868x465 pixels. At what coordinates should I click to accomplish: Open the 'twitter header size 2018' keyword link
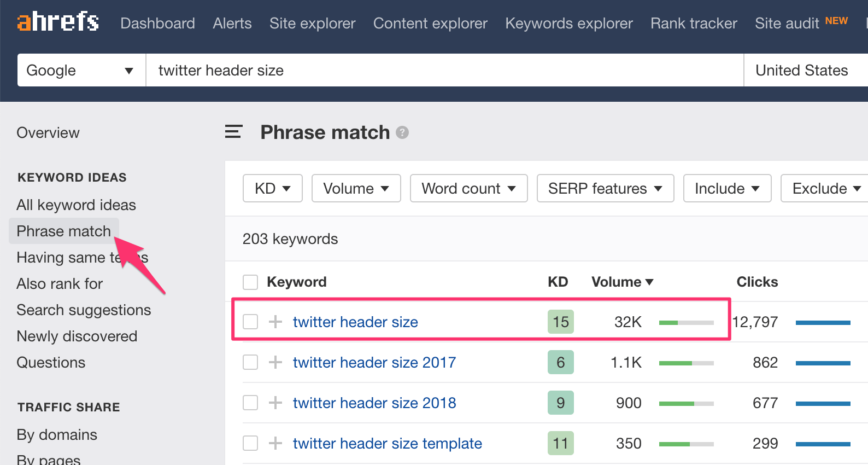(x=374, y=403)
